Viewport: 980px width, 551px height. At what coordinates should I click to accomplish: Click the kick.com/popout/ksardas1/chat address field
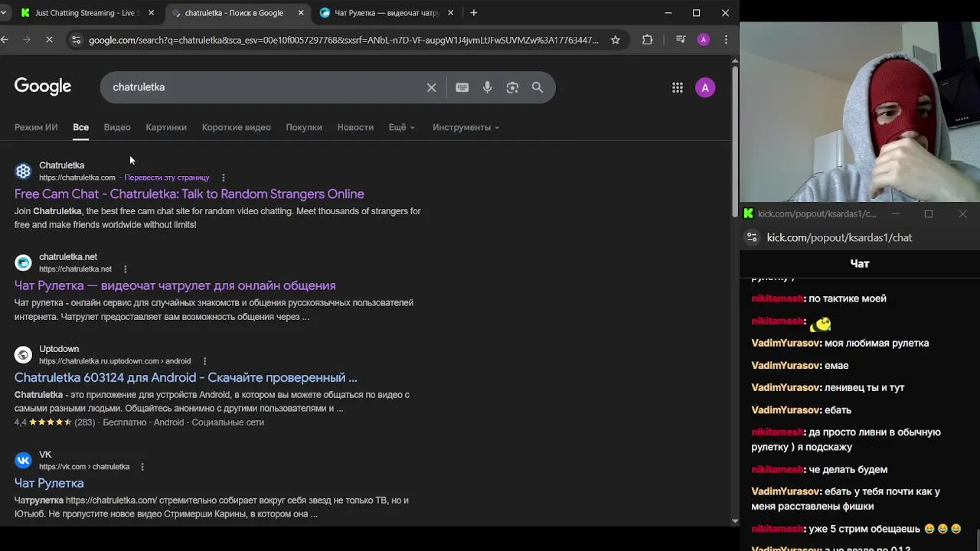[x=839, y=237]
